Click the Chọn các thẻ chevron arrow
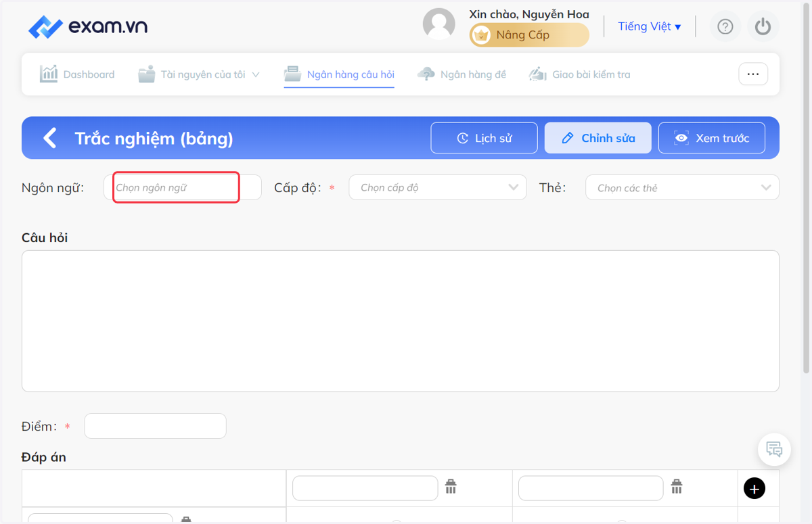This screenshot has width=812, height=524. [x=766, y=187]
